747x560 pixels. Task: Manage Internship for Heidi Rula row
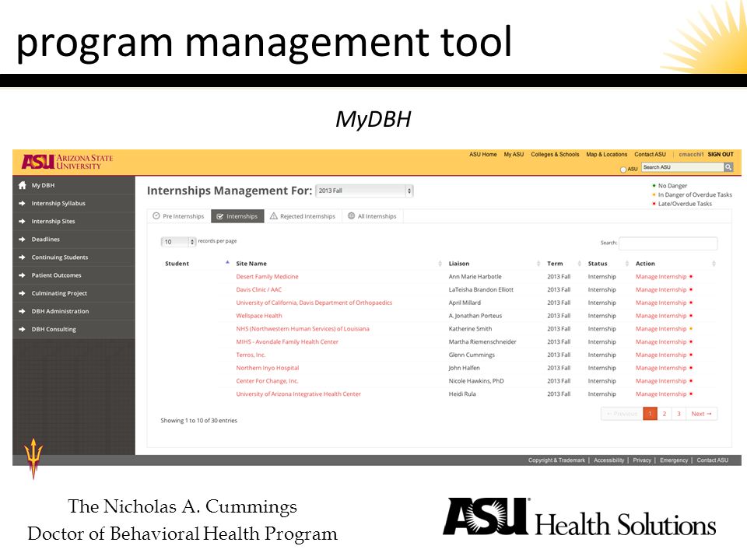661,394
